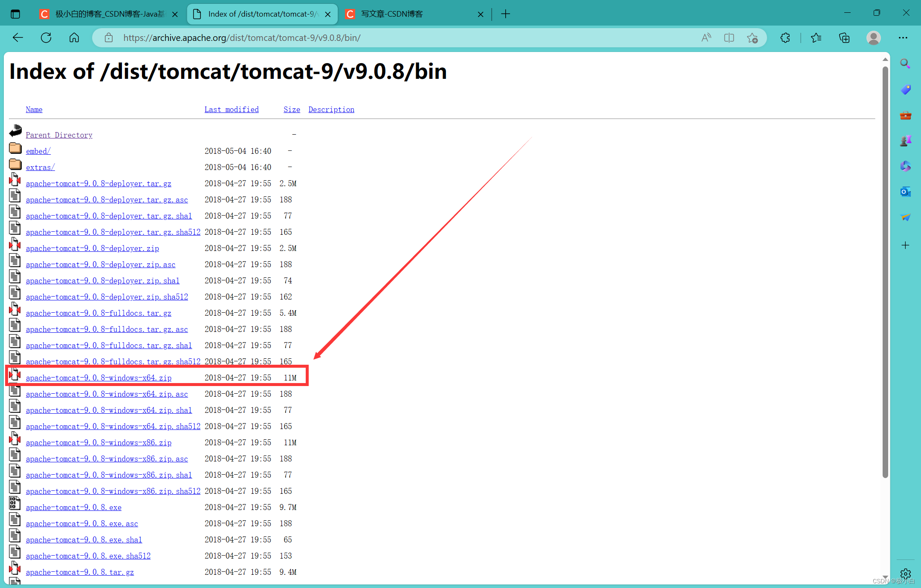Open apache-tomcat-9.0.8.exe.sha1 checksum

[x=84, y=540]
